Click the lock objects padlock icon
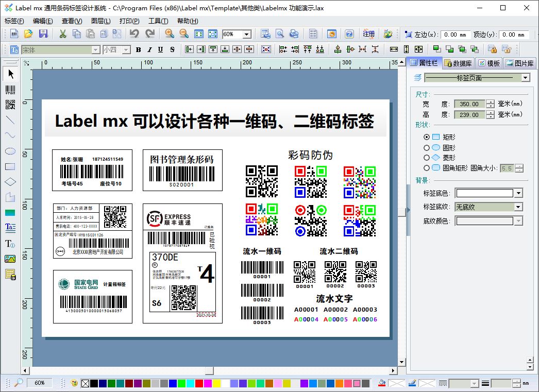539x392 pixels. point(492,49)
